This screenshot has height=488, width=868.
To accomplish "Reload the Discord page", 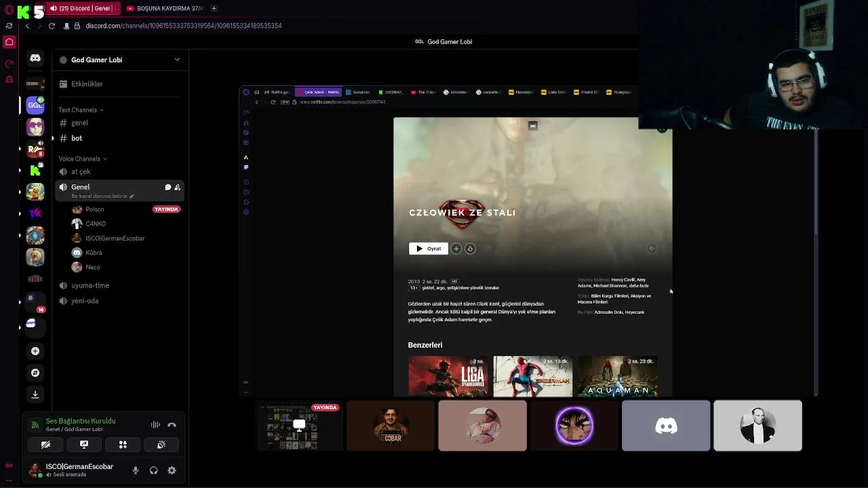I will pyautogui.click(x=52, y=26).
